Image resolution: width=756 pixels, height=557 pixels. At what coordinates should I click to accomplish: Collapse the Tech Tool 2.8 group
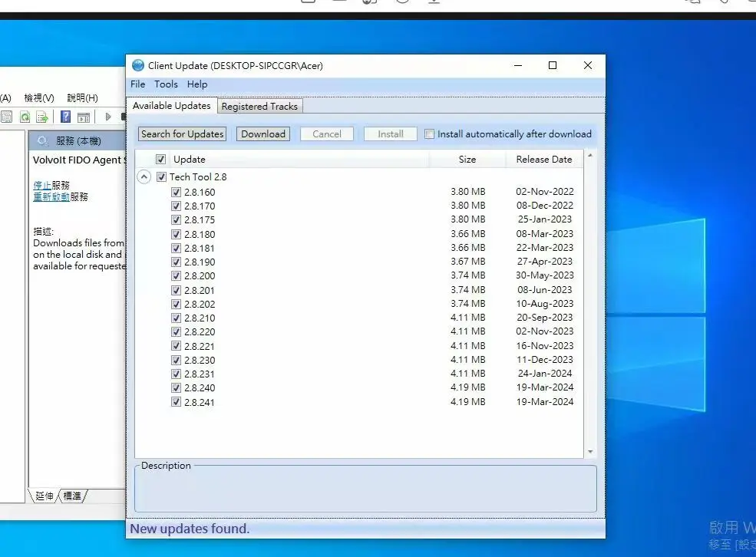pyautogui.click(x=144, y=177)
